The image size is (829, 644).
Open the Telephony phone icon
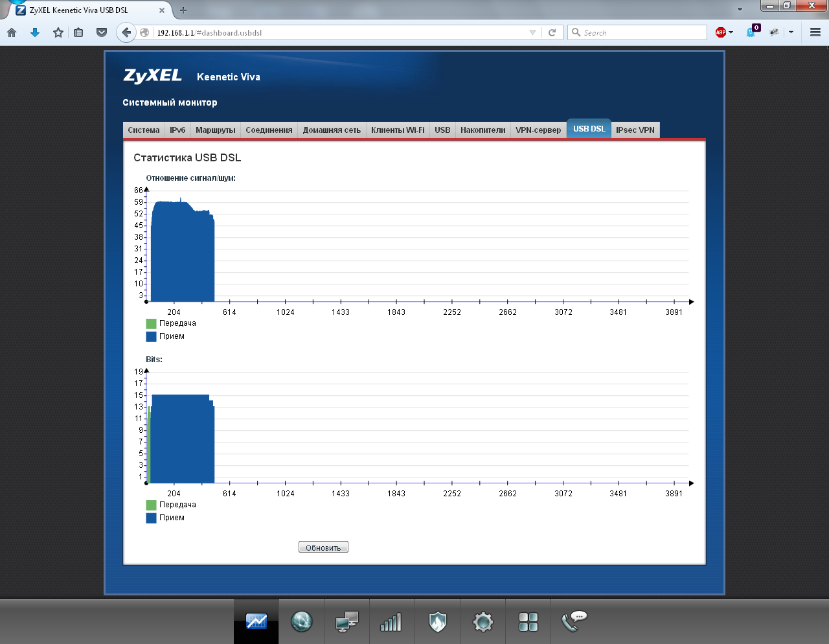[x=574, y=621]
